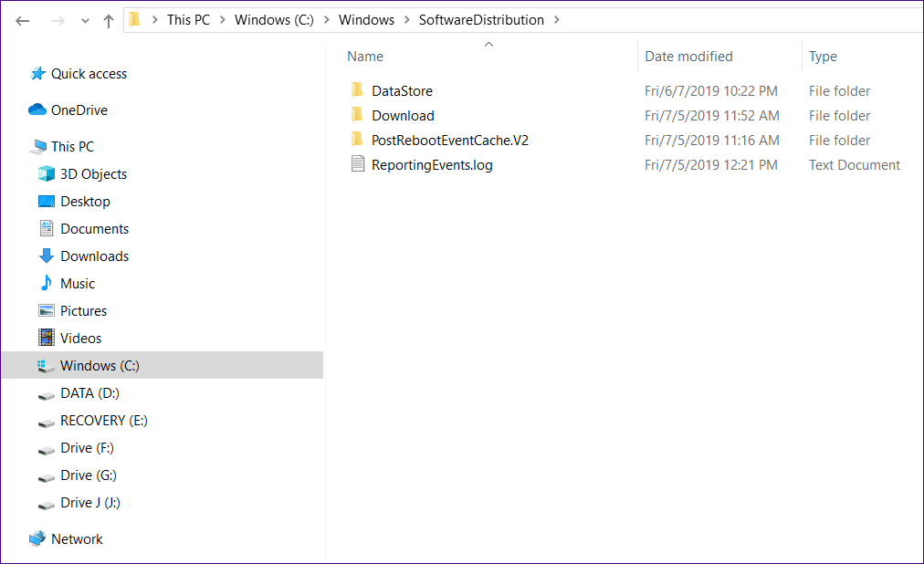Open Videos in navigation pane
This screenshot has width=924, height=564.
coord(80,339)
